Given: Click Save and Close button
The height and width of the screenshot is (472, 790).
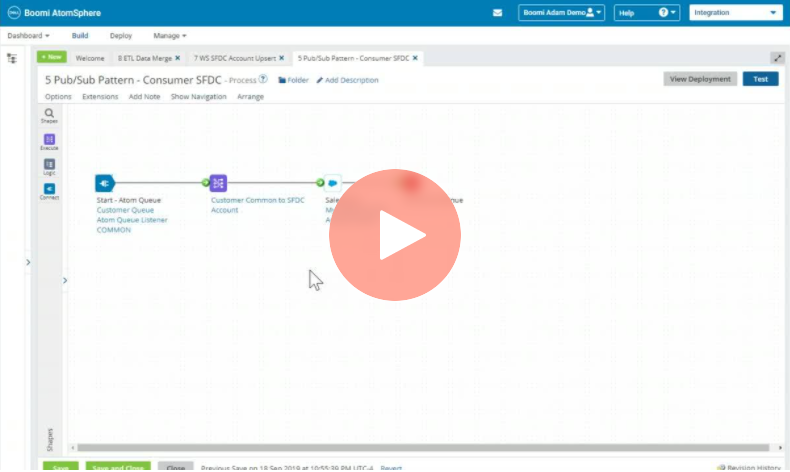Looking at the screenshot, I should point(118,466).
